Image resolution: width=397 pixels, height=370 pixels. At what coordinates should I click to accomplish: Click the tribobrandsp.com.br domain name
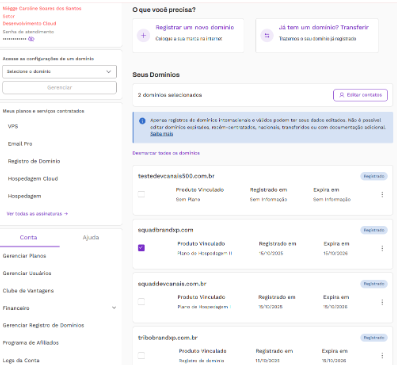click(168, 338)
